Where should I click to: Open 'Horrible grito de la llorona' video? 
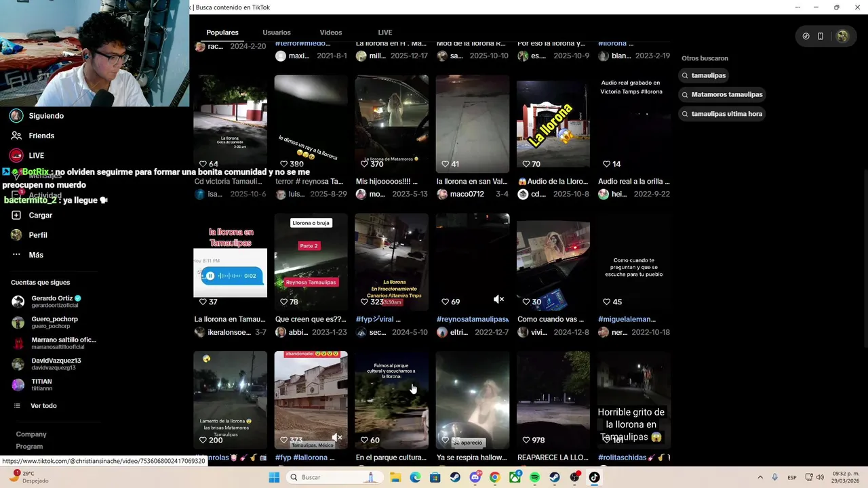[633, 400]
